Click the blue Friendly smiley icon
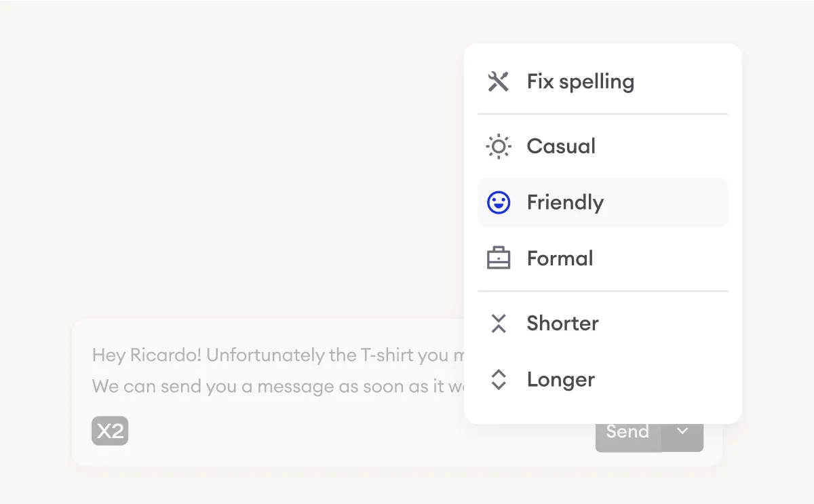Image resolution: width=814 pixels, height=504 pixels. click(x=499, y=202)
